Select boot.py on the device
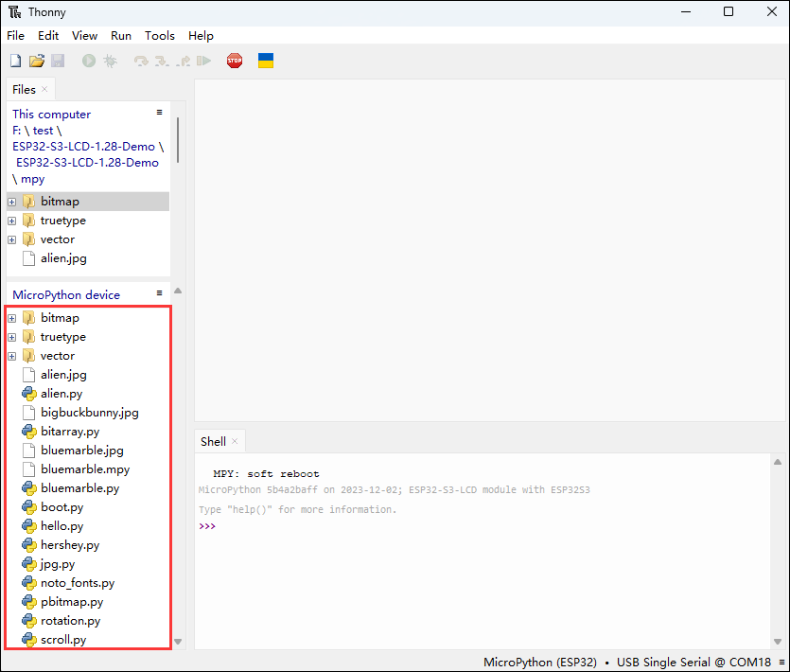The width and height of the screenshot is (790, 672). 62,507
